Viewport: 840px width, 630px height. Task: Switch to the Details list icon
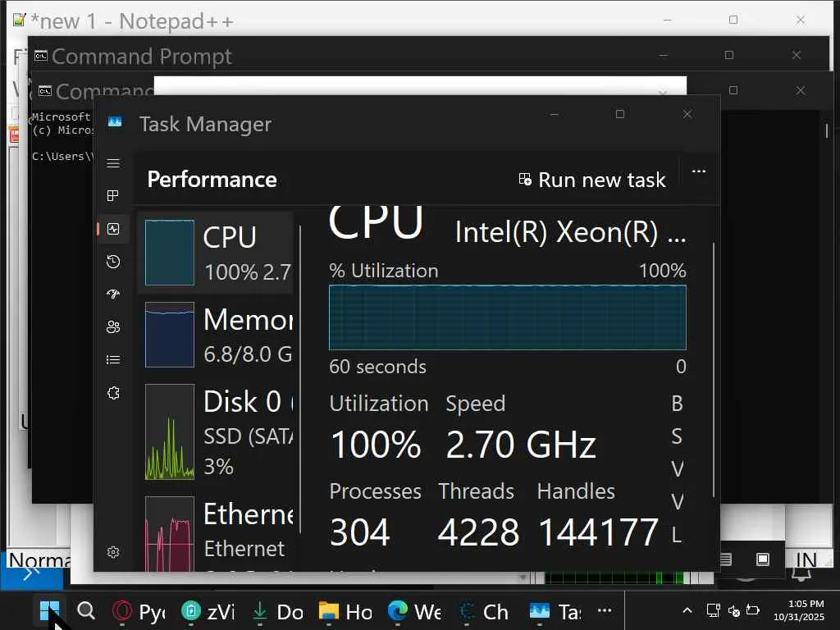[113, 360]
